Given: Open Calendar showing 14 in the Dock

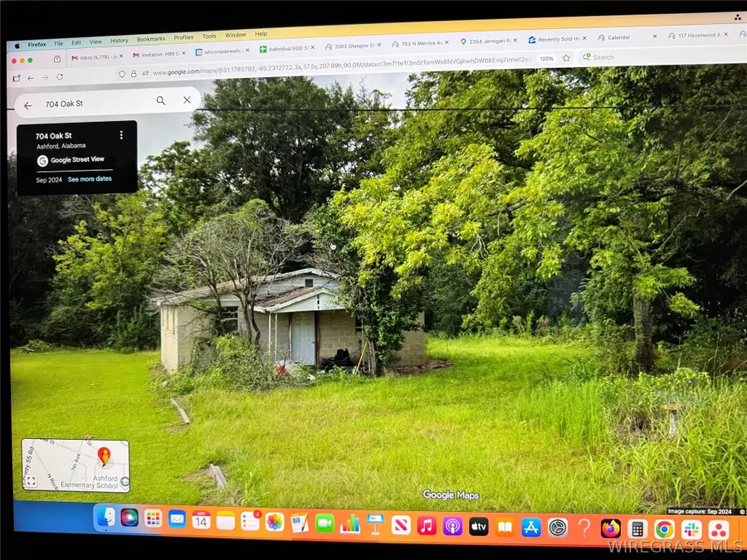Looking at the screenshot, I should pyautogui.click(x=201, y=520).
